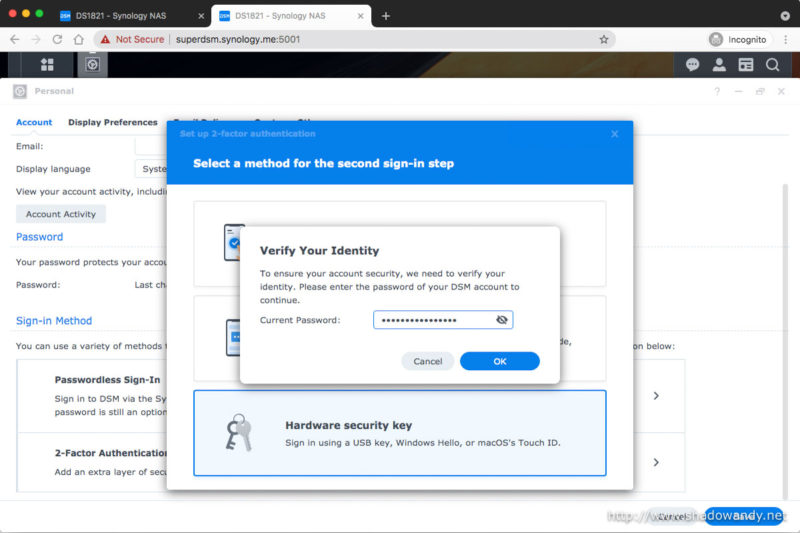This screenshot has width=800, height=533.
Task: Click the Verify Your Identity heading
Action: click(x=319, y=250)
